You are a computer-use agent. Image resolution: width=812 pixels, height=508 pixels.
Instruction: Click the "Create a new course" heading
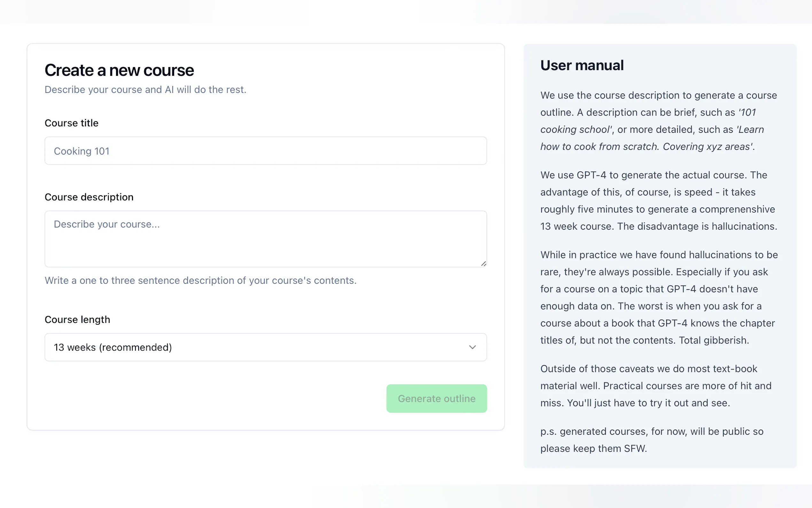click(119, 70)
